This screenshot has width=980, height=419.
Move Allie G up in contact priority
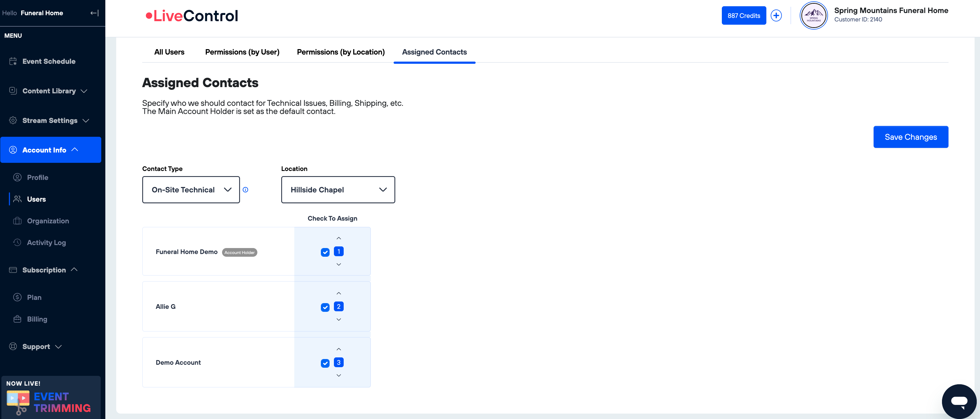click(338, 293)
